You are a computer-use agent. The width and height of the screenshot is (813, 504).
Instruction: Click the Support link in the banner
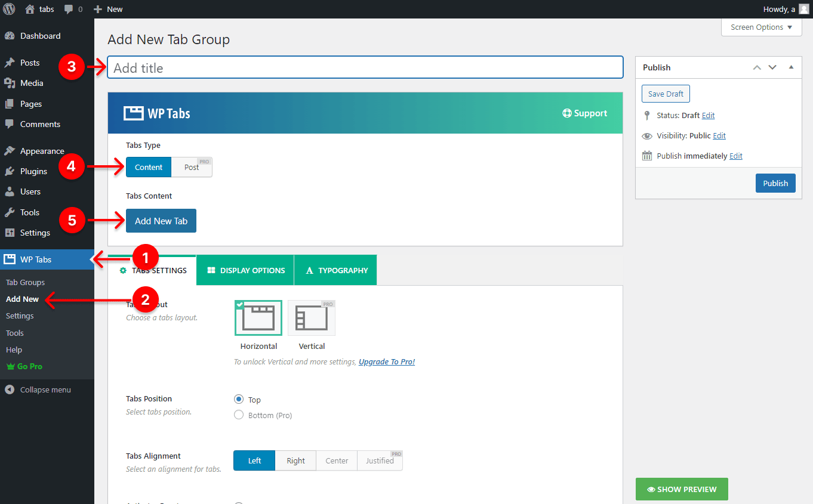click(584, 113)
